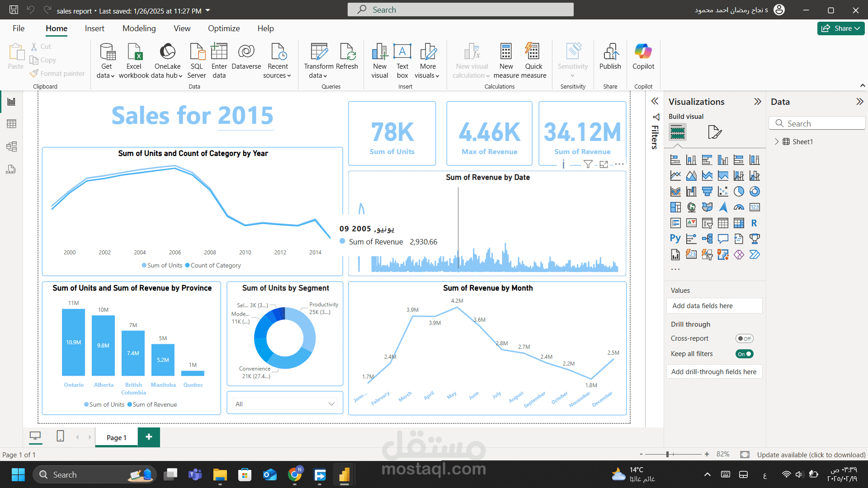Switch to the Insert ribbon tab
The image size is (868, 488).
94,28
